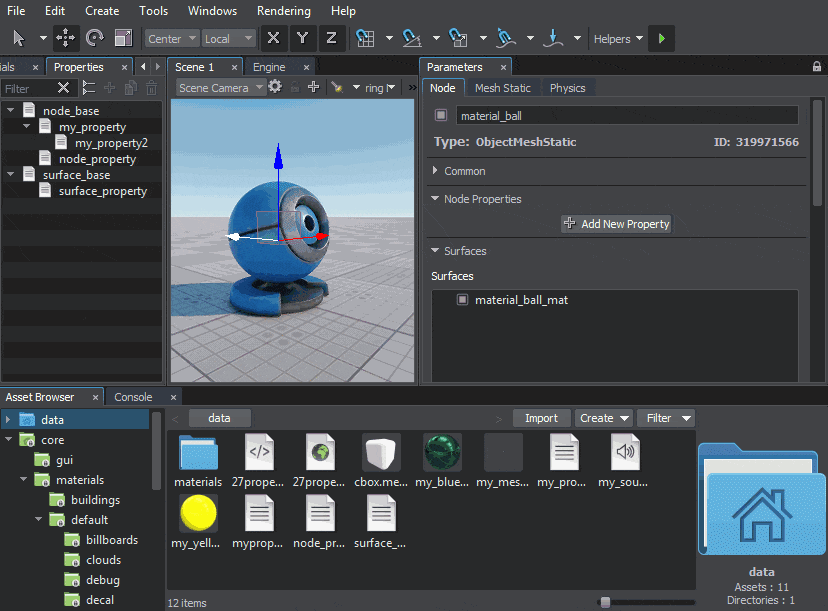This screenshot has width=828, height=611.
Task: Clear the properties filter with X
Action: point(63,88)
